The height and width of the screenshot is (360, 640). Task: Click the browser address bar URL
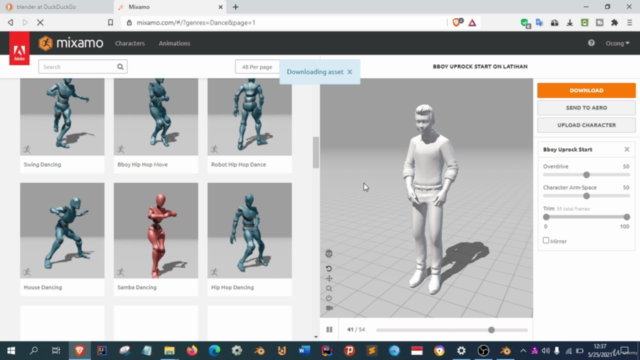(196, 22)
